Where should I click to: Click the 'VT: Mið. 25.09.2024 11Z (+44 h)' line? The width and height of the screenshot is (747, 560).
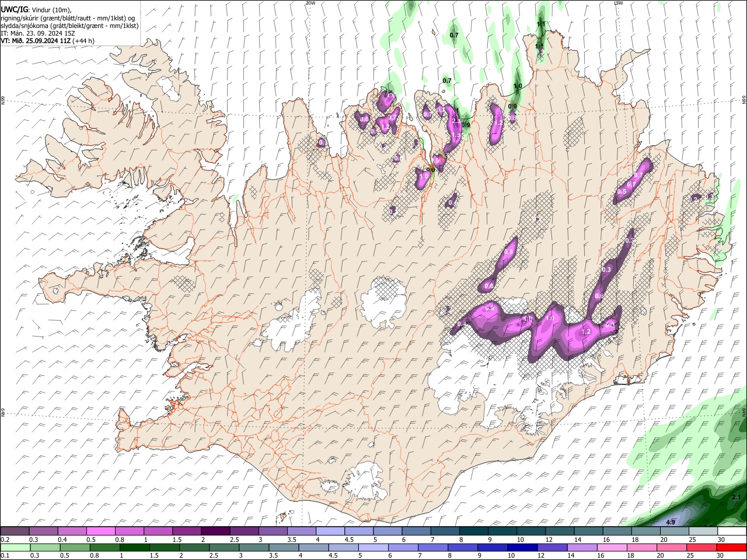coord(48,41)
